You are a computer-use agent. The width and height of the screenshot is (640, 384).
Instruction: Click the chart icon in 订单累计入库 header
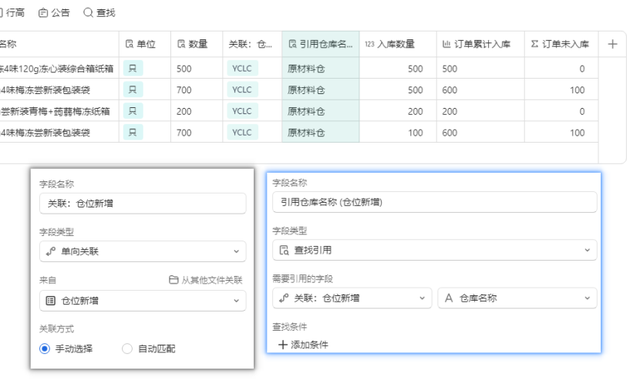(447, 44)
